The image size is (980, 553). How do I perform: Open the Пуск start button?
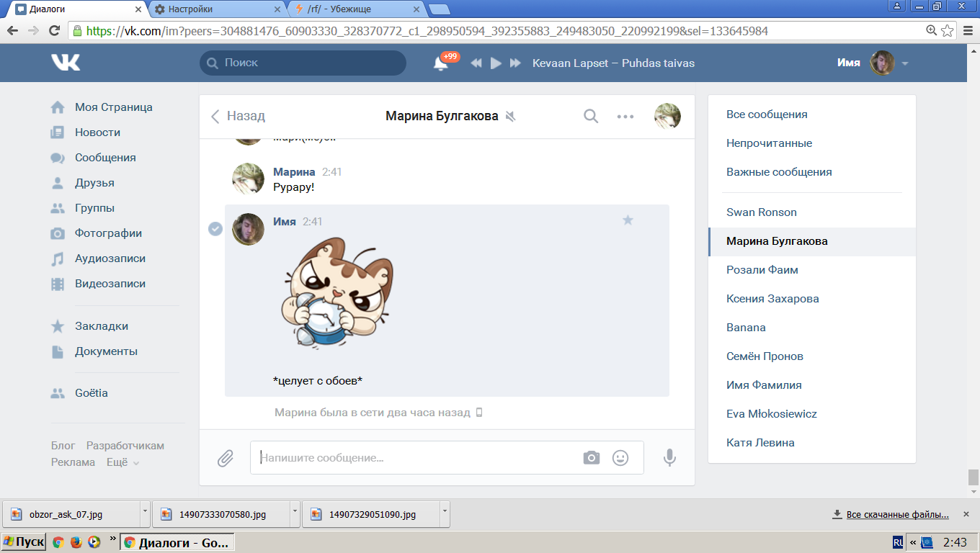(24, 542)
